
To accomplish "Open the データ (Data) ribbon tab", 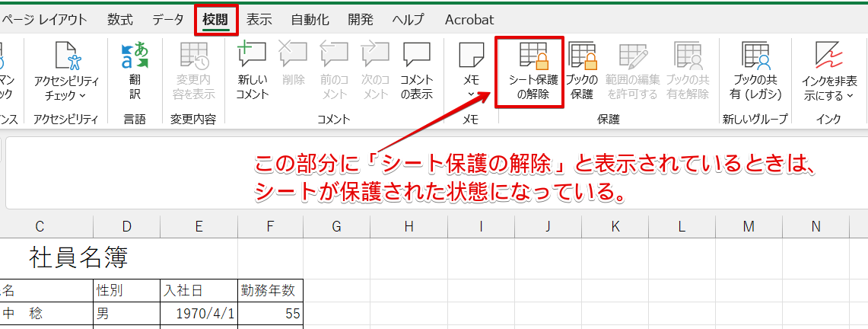I will (x=167, y=20).
